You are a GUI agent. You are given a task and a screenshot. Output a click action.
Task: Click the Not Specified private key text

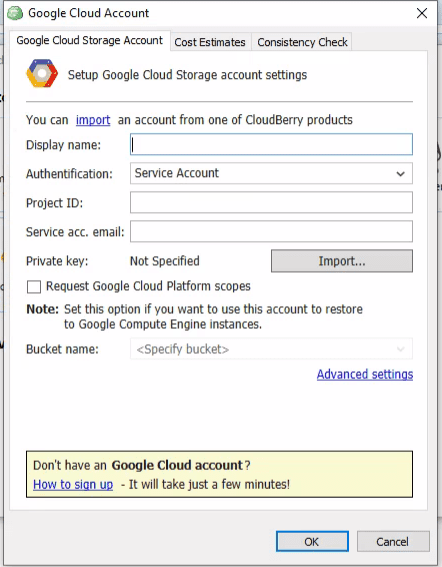pos(165,261)
